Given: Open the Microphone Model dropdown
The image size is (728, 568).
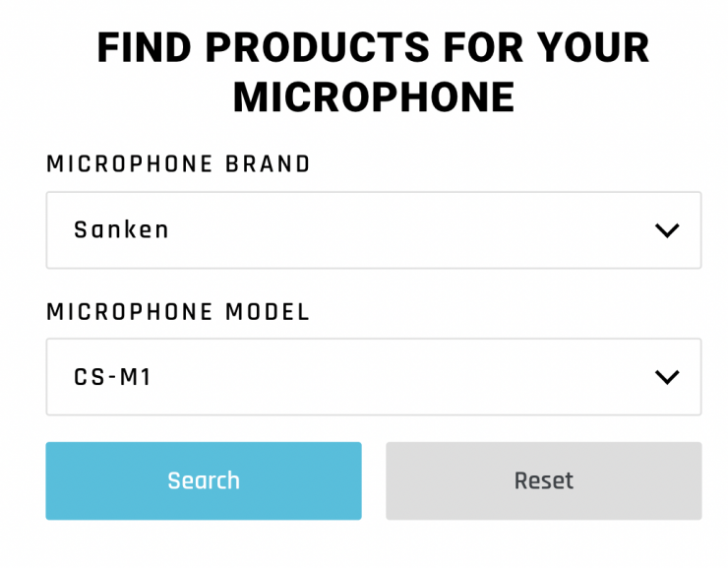Looking at the screenshot, I should [x=373, y=377].
